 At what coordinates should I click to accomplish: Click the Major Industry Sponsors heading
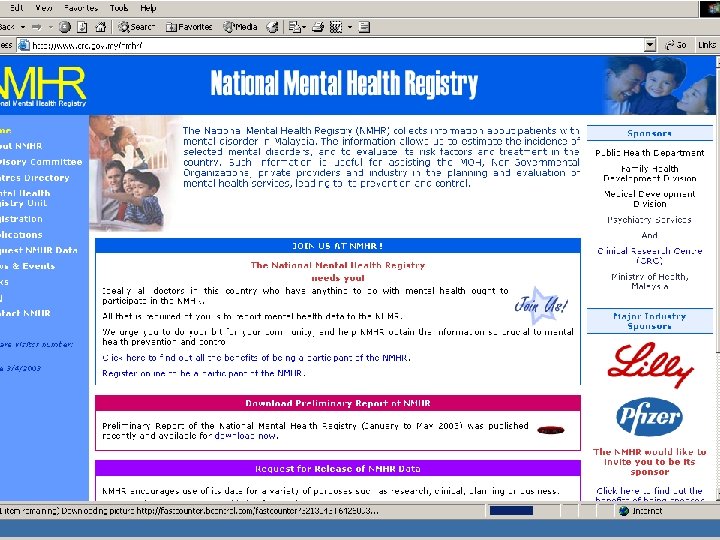click(x=649, y=321)
